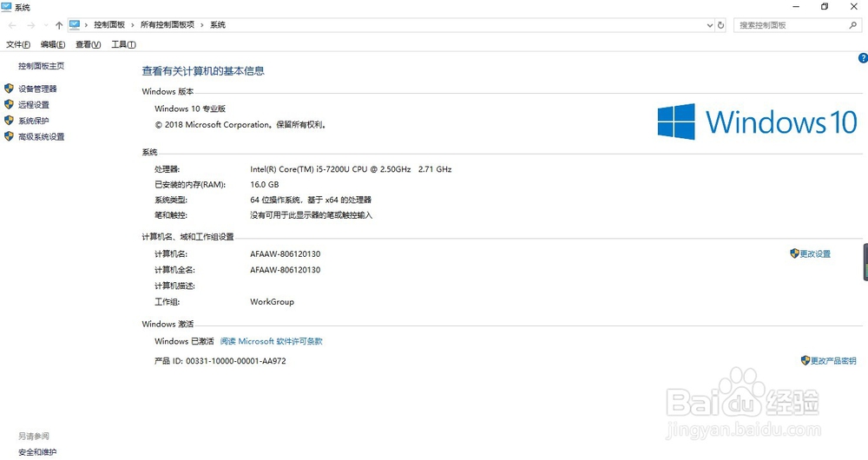Click the computer icon in address bar
Image resolution: width=868 pixels, height=460 pixels.
(x=75, y=25)
